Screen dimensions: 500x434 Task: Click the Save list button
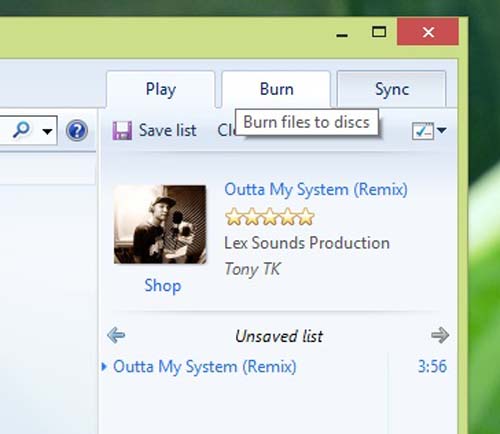tap(154, 130)
